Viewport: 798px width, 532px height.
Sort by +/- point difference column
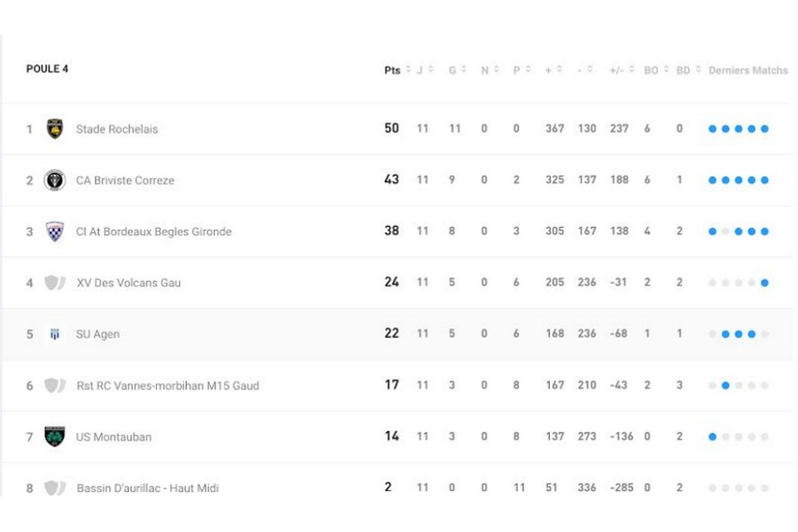point(617,70)
